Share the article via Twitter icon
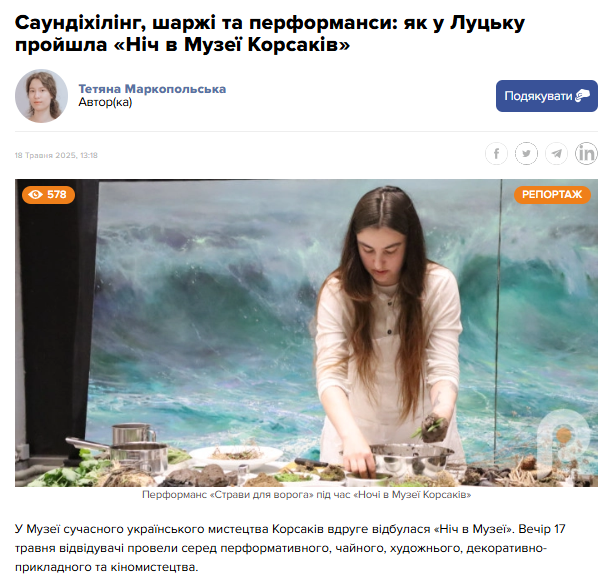615x580 pixels. point(526,153)
